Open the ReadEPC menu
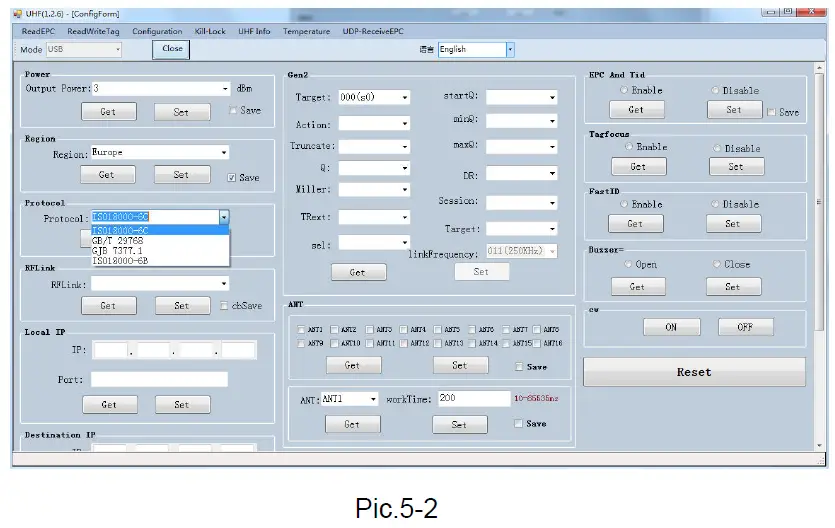 (38, 31)
